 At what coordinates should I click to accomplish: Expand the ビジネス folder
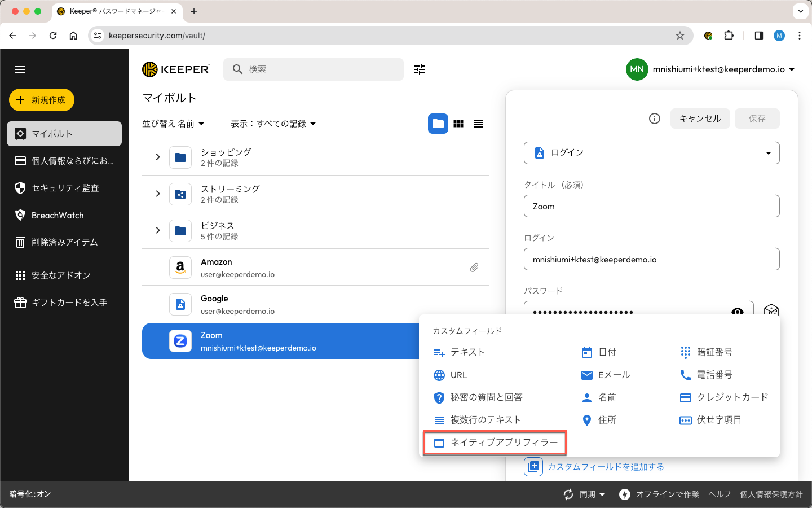click(x=158, y=230)
